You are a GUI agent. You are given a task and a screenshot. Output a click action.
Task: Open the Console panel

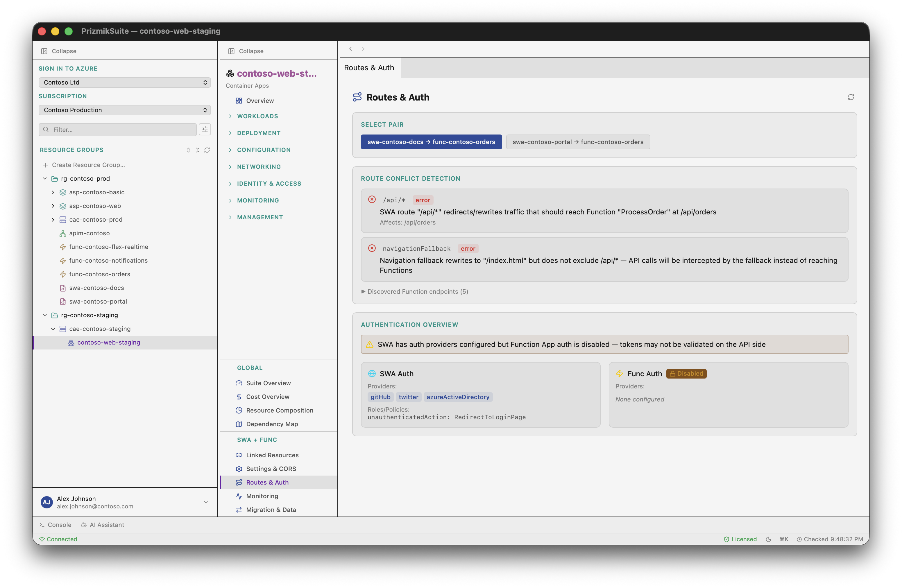[55, 525]
